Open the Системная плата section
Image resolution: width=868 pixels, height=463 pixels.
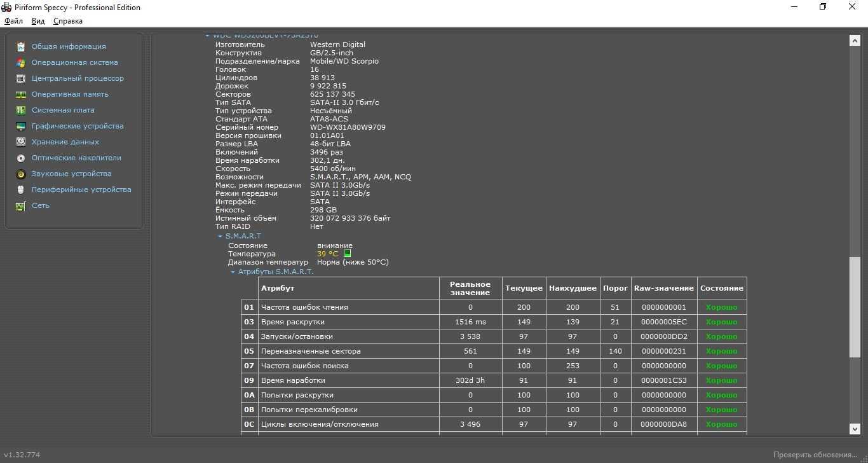coord(63,110)
